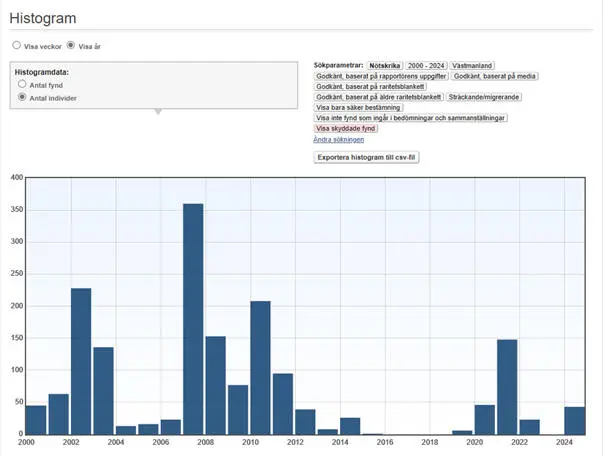Open the 'Ändra sökningen' link
This screenshot has width=603, height=456.
(338, 139)
